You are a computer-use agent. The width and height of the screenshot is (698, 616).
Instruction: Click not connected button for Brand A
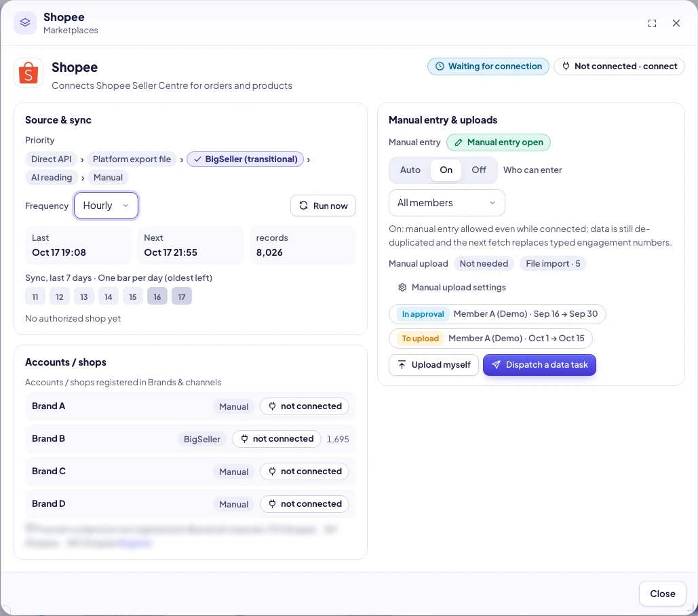click(x=305, y=406)
